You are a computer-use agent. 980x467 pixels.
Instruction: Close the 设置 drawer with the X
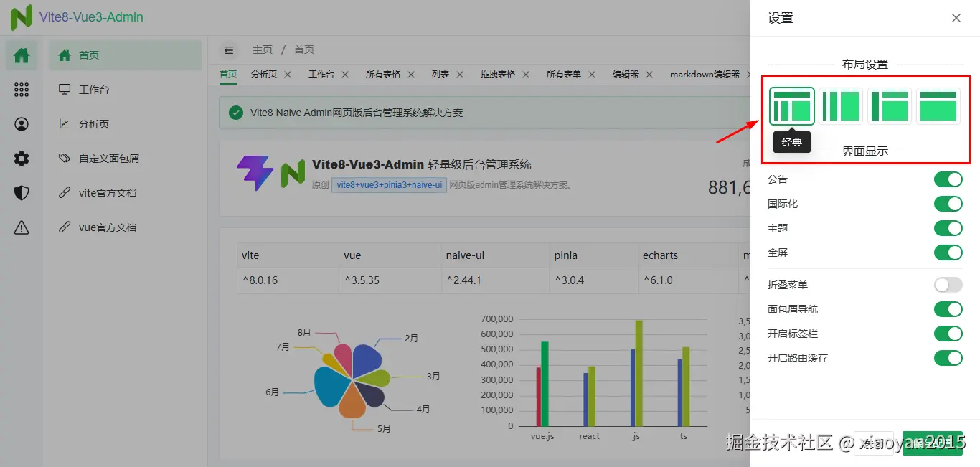(x=956, y=18)
